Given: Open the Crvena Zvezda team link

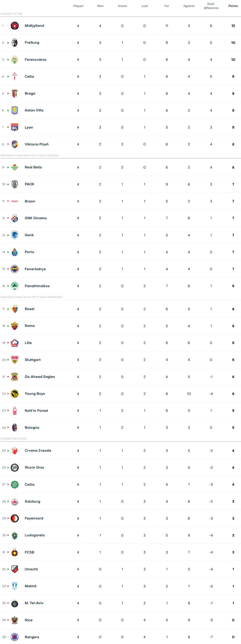Looking at the screenshot, I should click(x=38, y=451).
